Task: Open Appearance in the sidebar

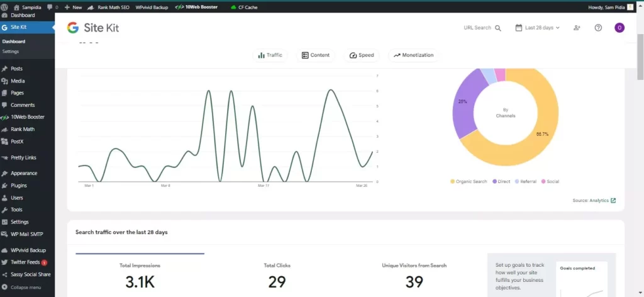Action: point(27,173)
